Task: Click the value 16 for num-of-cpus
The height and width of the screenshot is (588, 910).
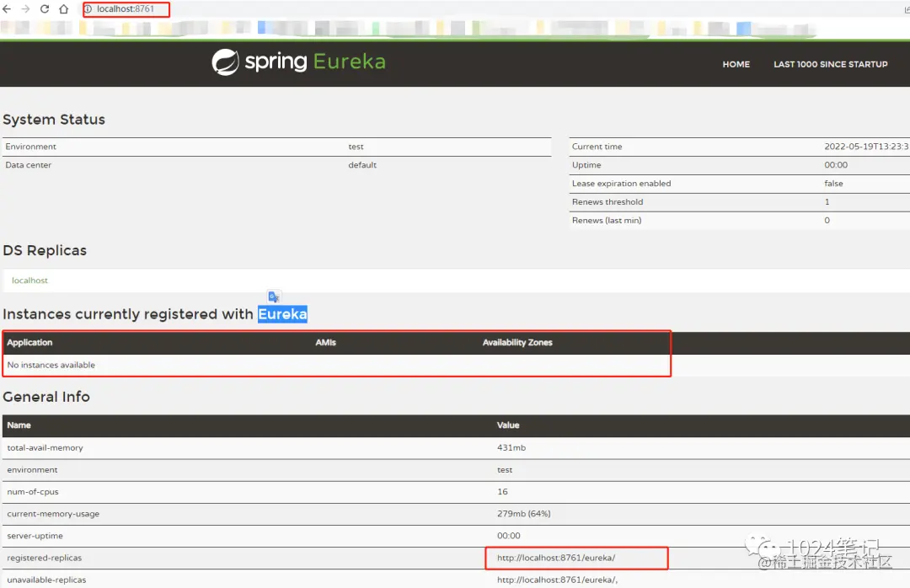Action: (x=502, y=492)
